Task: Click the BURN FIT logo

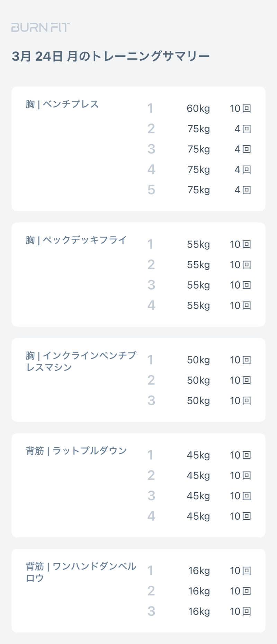Action: point(40,27)
